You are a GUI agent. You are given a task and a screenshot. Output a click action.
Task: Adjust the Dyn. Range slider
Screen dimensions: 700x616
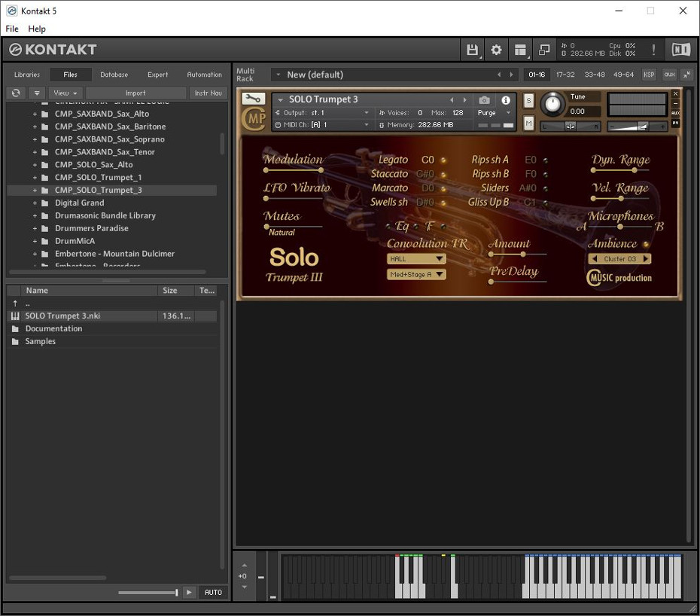[620, 170]
